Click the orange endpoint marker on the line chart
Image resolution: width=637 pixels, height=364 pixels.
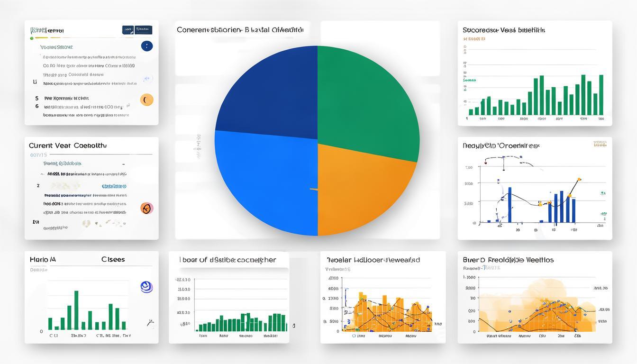point(579,180)
